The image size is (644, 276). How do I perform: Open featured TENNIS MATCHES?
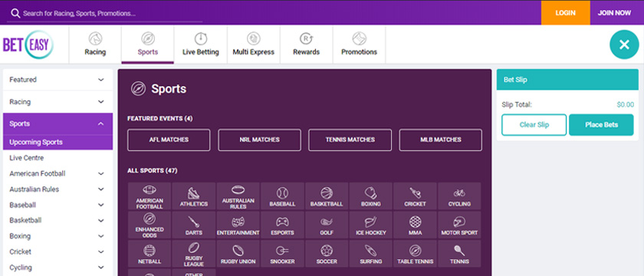(350, 140)
